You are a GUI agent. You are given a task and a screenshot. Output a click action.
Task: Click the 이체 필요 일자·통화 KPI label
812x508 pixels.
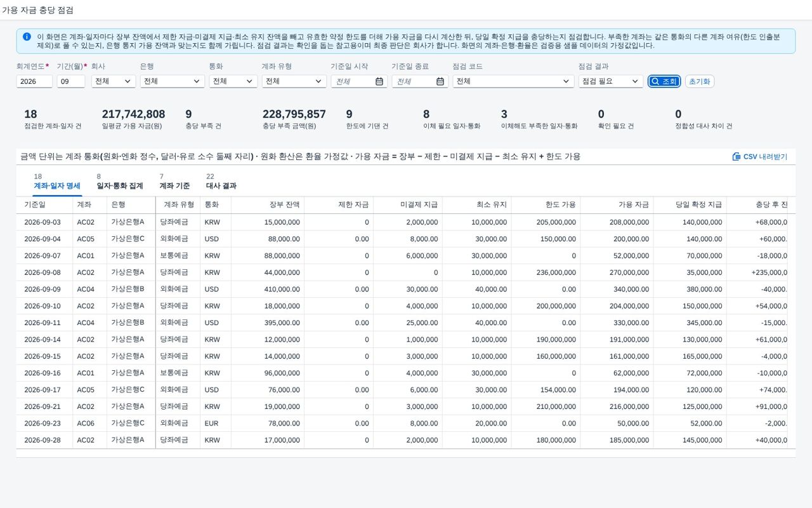click(x=452, y=126)
